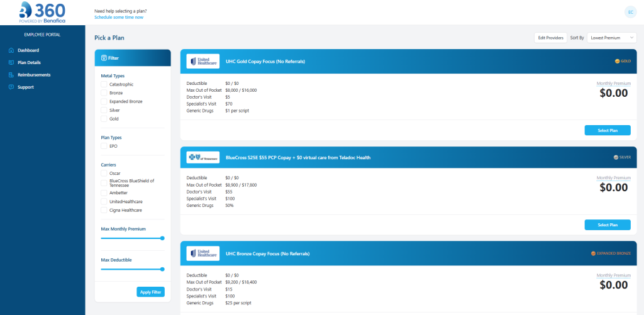Click the EMPLOYEE PORTAL sidebar label
This screenshot has width=644, height=315.
[42, 35]
